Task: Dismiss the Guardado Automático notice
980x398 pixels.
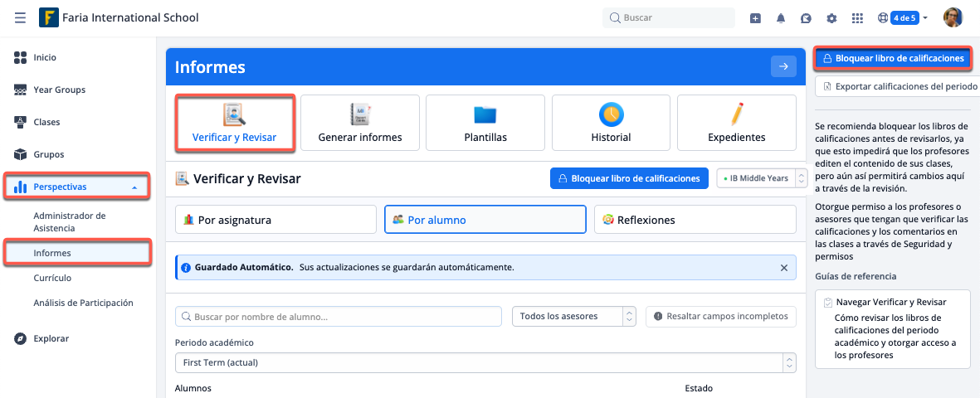Action: [783, 268]
